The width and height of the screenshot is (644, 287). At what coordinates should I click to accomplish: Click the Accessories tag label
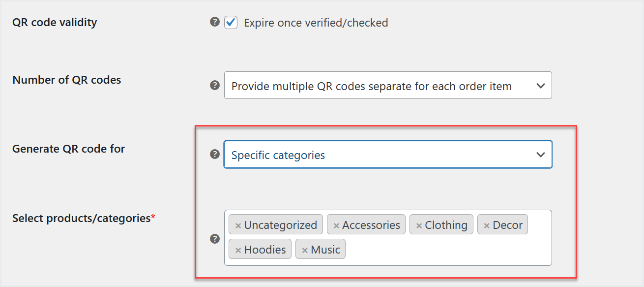[x=371, y=225]
